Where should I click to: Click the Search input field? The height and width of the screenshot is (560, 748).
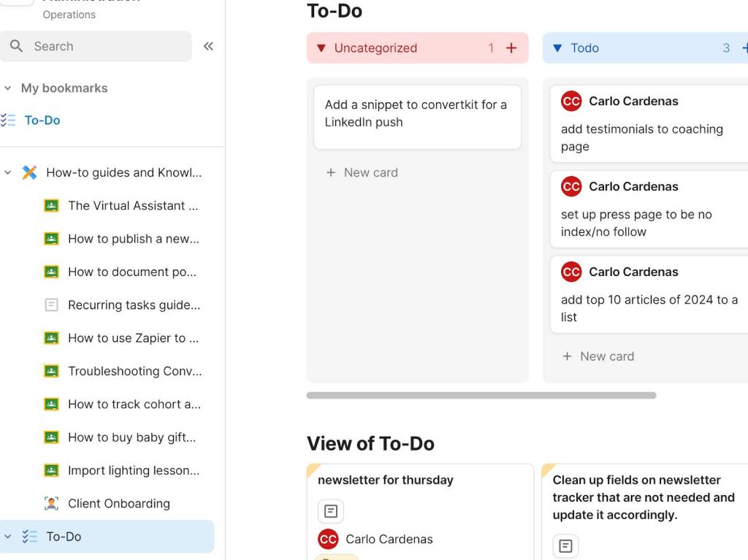(96, 46)
